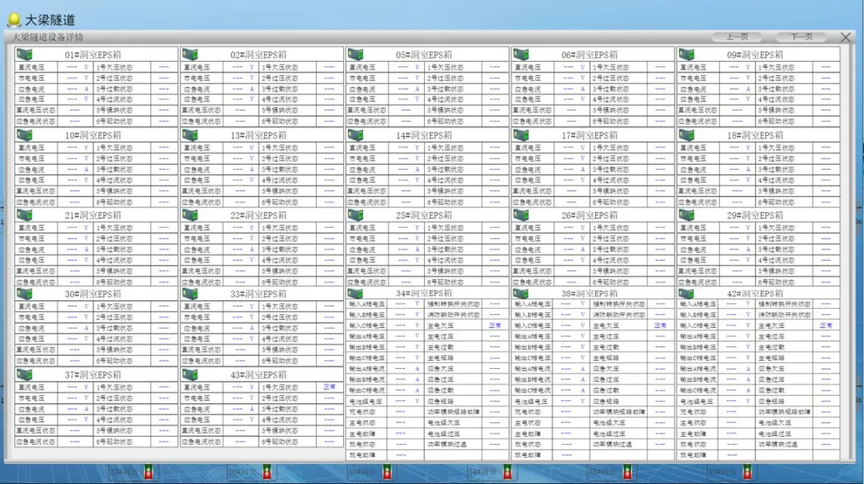Click the red-green 34# cavern marker in background map
Image resolution: width=864 pixels, height=484 pixels.
(507, 472)
